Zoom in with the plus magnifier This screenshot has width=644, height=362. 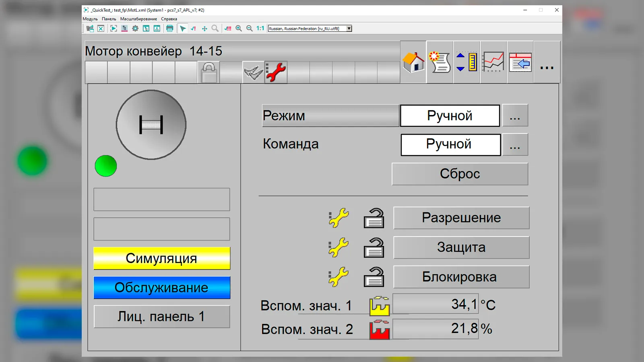click(239, 29)
